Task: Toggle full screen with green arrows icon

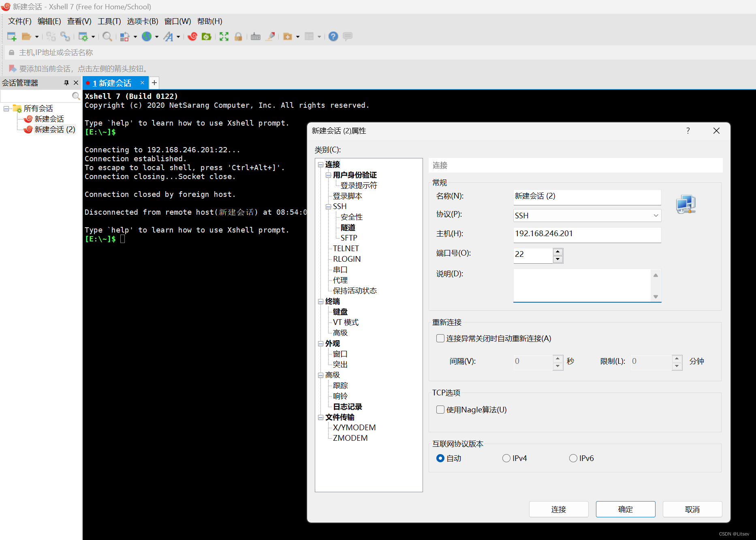Action: coord(224,36)
